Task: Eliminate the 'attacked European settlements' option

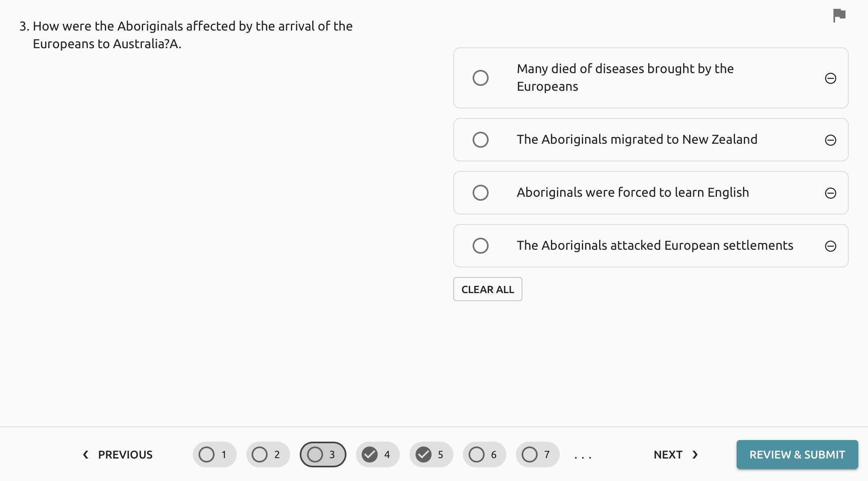Action: point(830,246)
